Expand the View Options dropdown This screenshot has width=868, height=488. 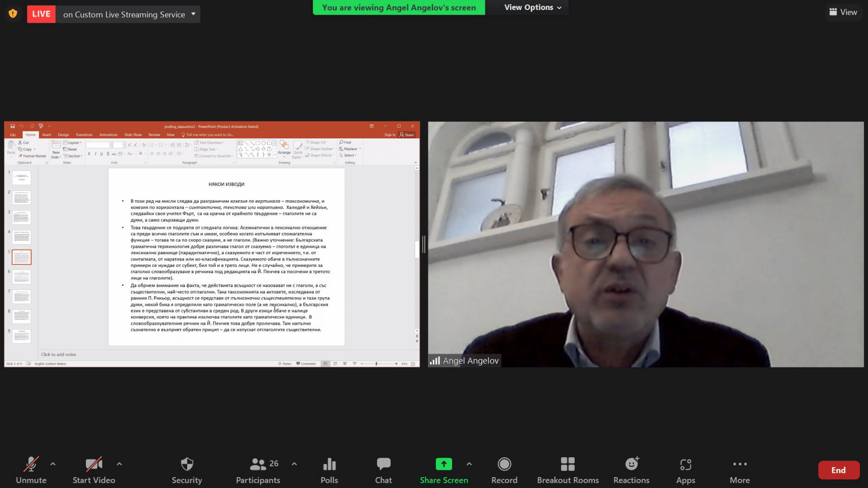(533, 7)
